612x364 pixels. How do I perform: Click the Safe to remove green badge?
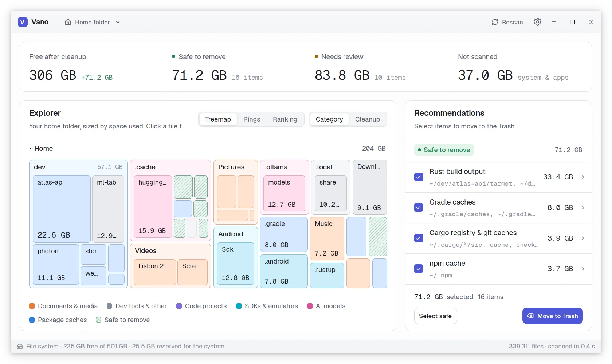tap(444, 150)
